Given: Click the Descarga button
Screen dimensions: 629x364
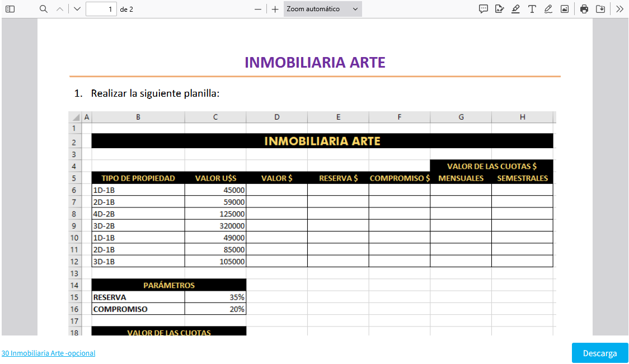Looking at the screenshot, I should tap(600, 353).
